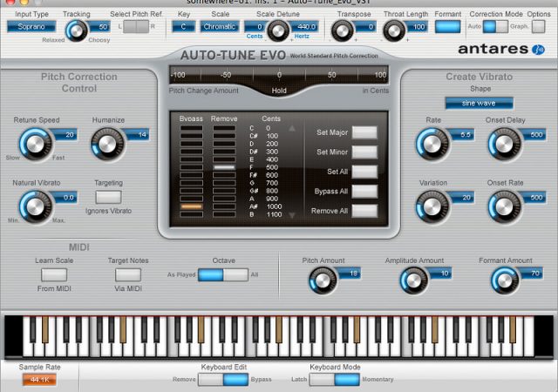This screenshot has width=558, height=392.
Task: Toggle the Octave As Played/All switch
Action: click(223, 274)
